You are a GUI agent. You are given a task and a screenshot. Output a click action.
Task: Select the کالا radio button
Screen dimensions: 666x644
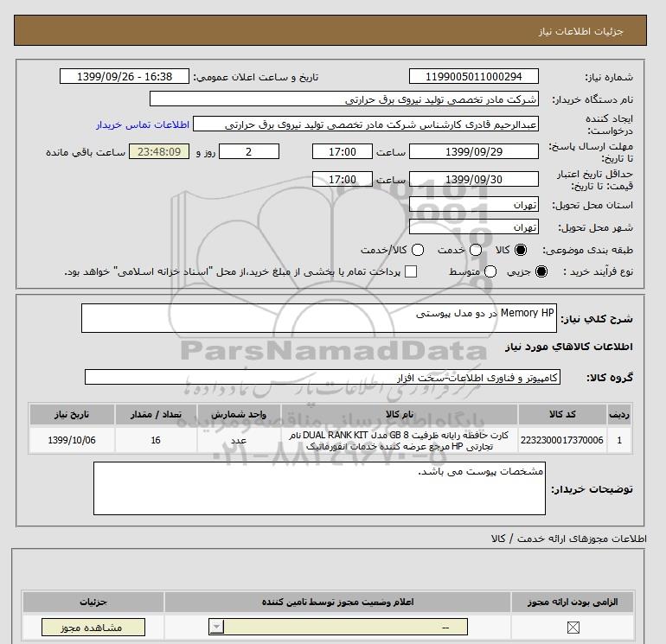click(x=521, y=250)
